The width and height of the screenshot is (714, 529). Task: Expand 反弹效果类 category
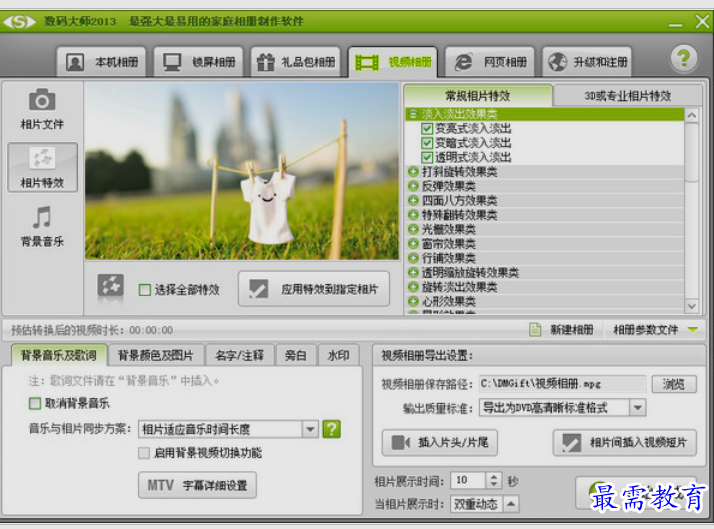(x=413, y=186)
